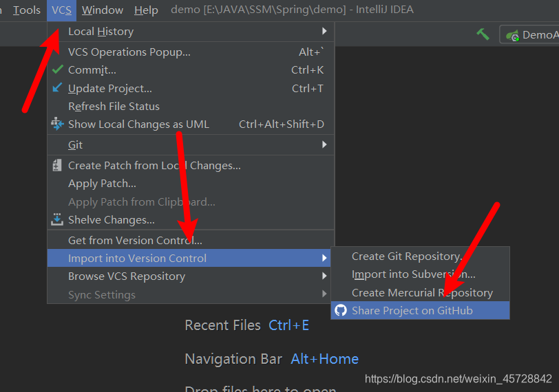The image size is (559, 392).
Task: Choose Create Patch from Local Changes
Action: click(191, 166)
